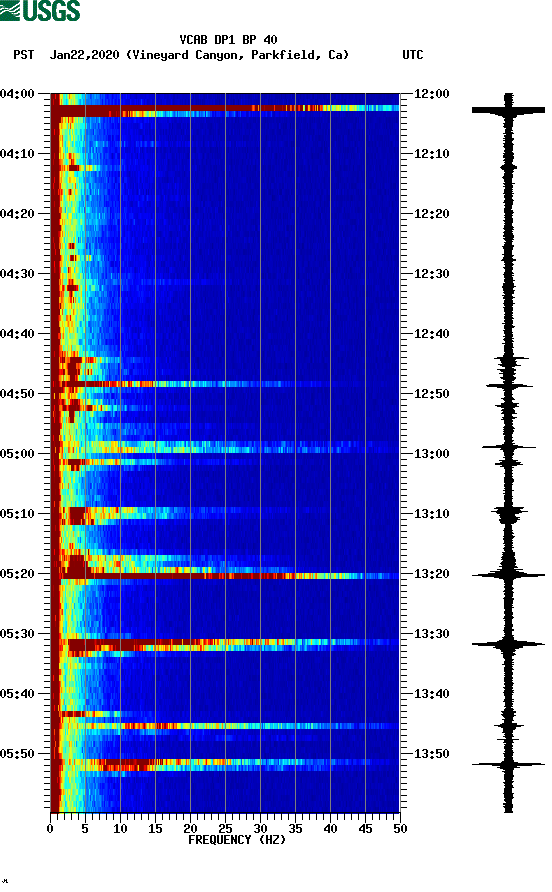Click the 45 Hz frequency tick label
This screenshot has width=552, height=892.
pyautogui.click(x=365, y=829)
